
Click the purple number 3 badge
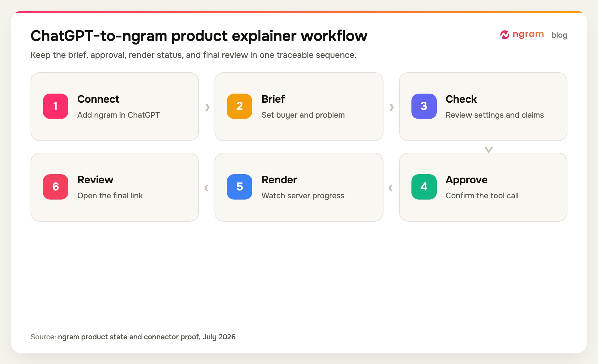click(x=424, y=106)
